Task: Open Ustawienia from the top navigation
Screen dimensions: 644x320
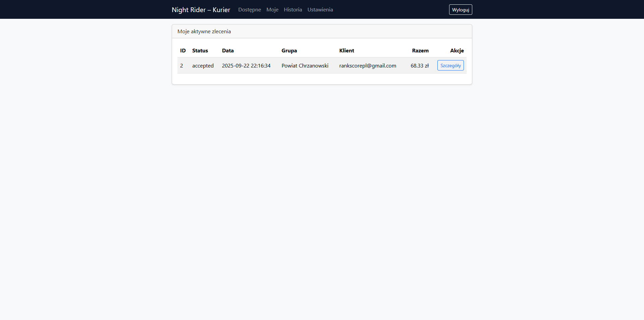Action: 320,10
